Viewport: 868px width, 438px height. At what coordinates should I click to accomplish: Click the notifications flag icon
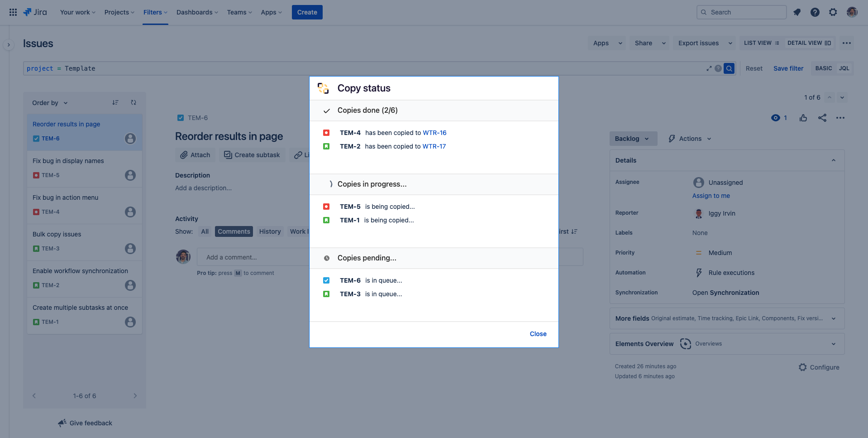point(797,12)
